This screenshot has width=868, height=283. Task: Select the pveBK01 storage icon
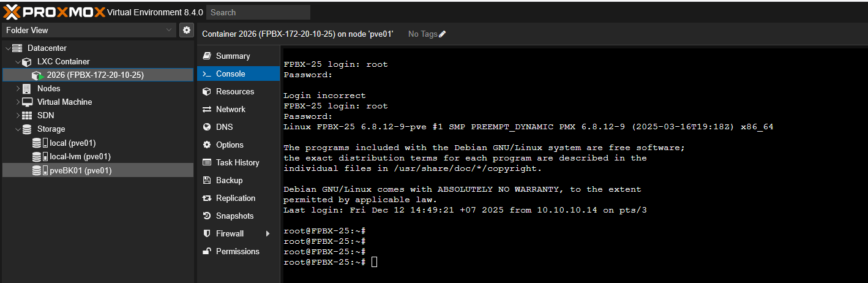[x=40, y=171]
